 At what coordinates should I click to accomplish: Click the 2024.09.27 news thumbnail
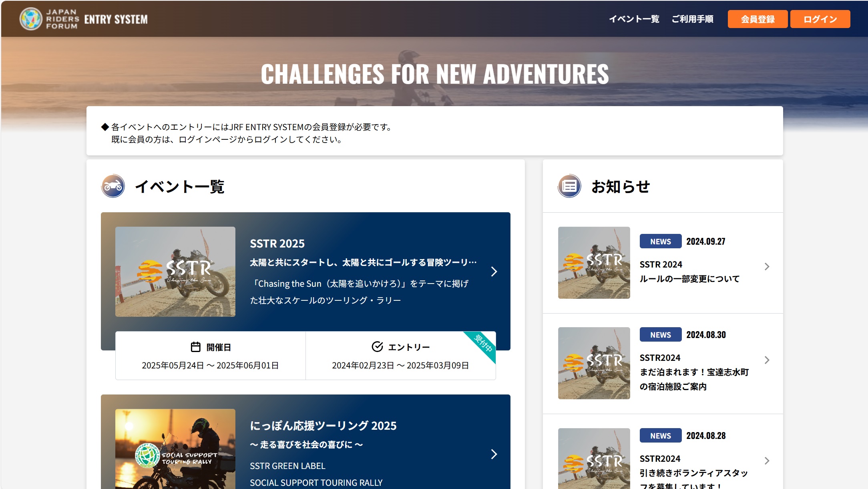click(594, 263)
